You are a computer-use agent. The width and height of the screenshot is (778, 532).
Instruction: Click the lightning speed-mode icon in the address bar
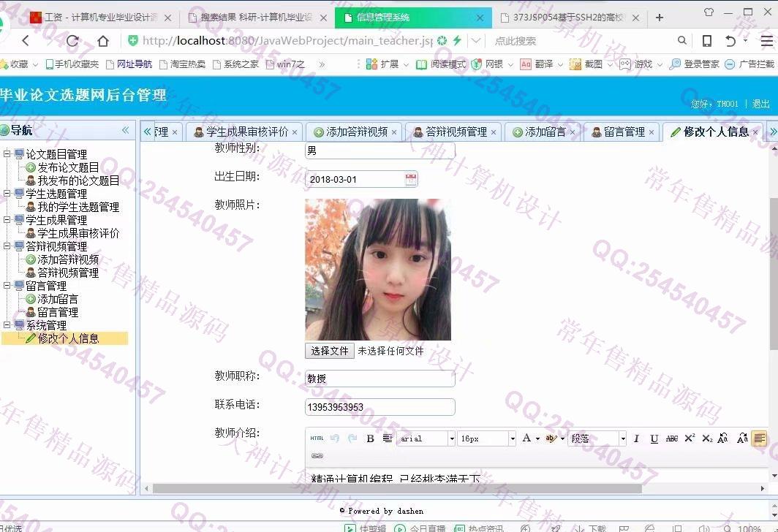click(x=457, y=41)
